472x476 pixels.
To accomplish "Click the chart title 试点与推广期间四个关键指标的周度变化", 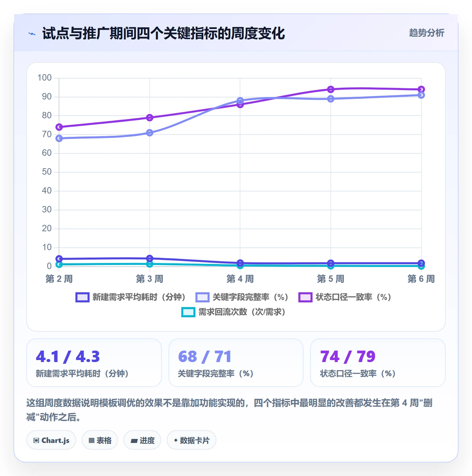I will pyautogui.click(x=164, y=33).
